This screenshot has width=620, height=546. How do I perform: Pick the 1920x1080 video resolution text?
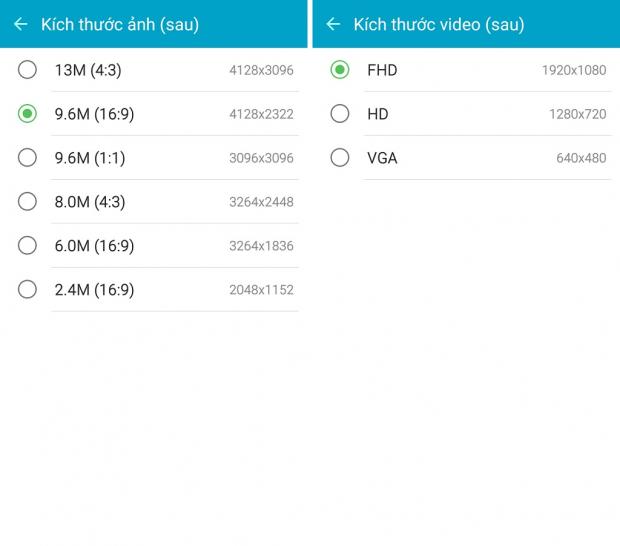(574, 71)
